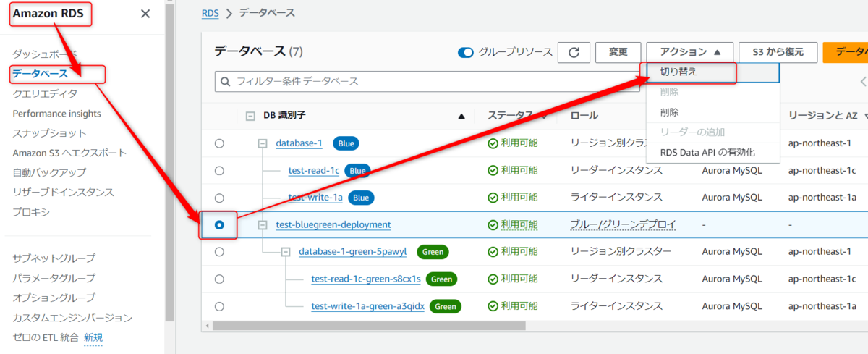This screenshot has height=354, width=868.
Task: Click the search magnifier icon in filter box
Action: [x=226, y=81]
